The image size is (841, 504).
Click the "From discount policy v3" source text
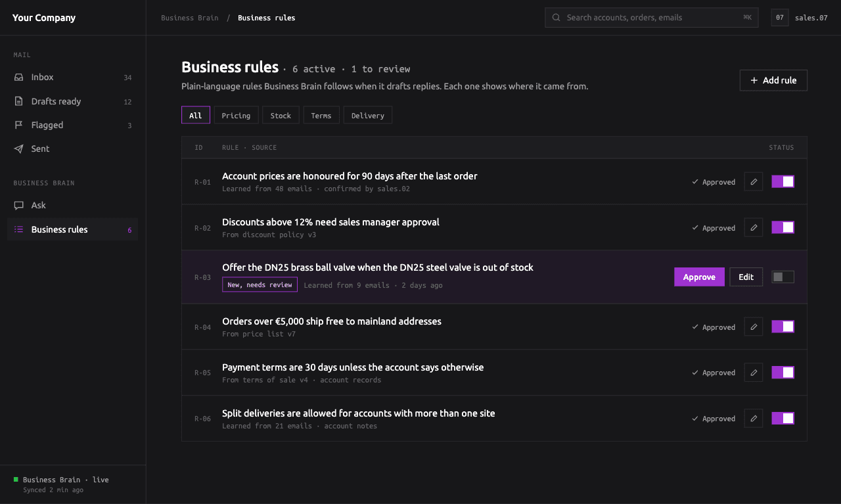click(x=269, y=235)
